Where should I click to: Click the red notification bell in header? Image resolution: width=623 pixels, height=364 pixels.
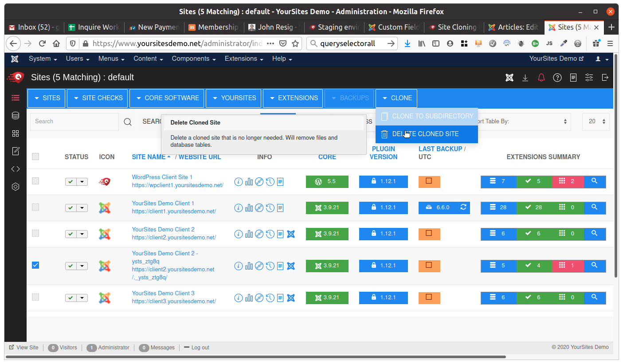(541, 78)
